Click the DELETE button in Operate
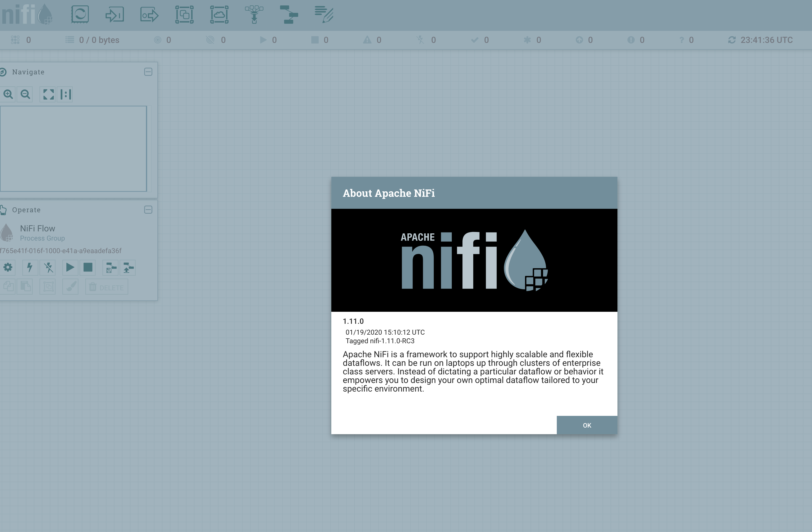Viewport: 812px width, 532px height. 107,287
